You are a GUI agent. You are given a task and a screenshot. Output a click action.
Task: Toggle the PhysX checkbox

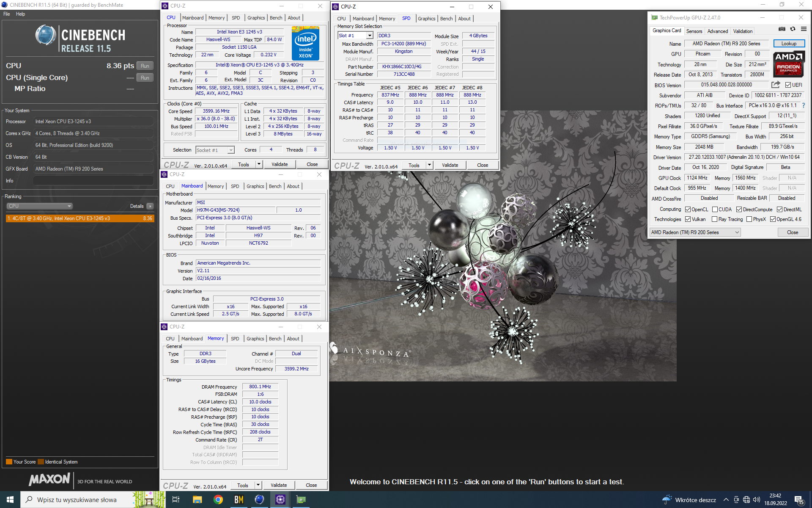coord(749,219)
